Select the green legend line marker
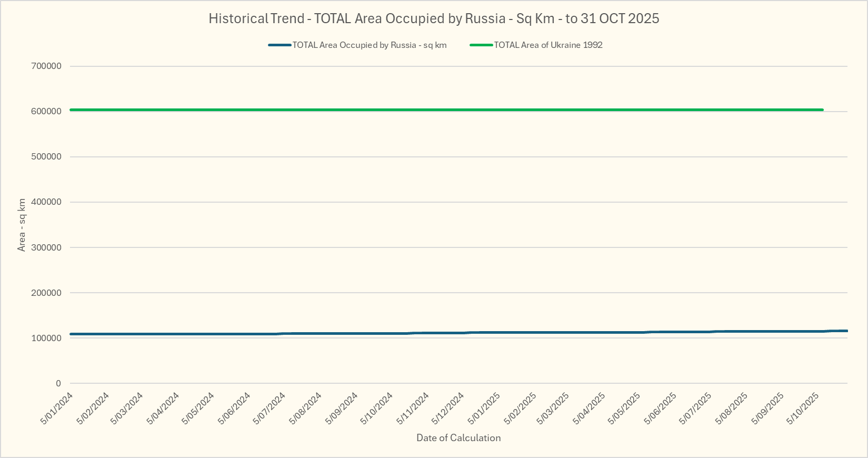The image size is (868, 458). tap(481, 45)
